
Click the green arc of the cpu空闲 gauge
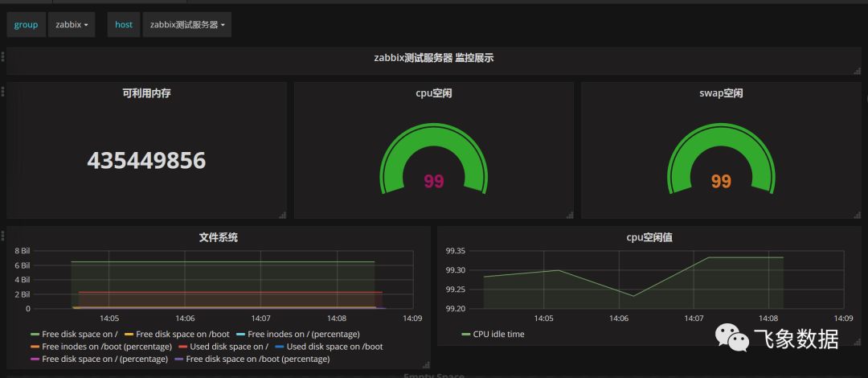click(434, 135)
